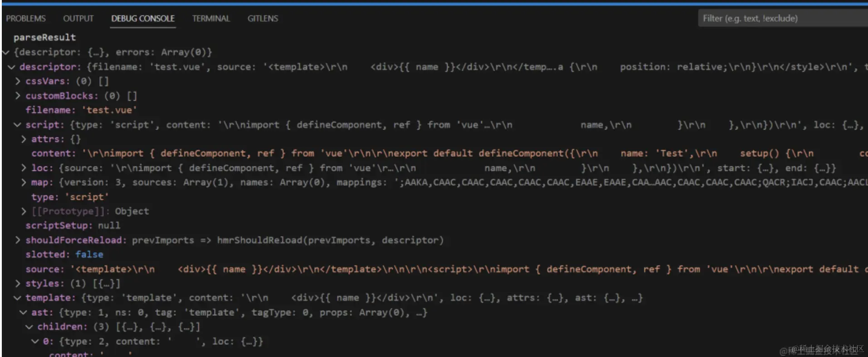Open the OUTPUT tab

(78, 19)
